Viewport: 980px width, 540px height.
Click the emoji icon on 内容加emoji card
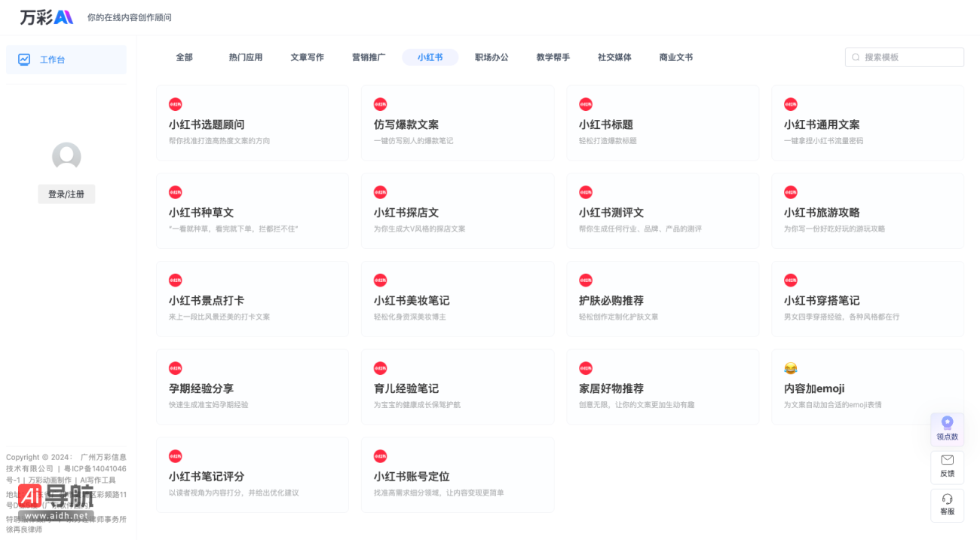coord(790,369)
